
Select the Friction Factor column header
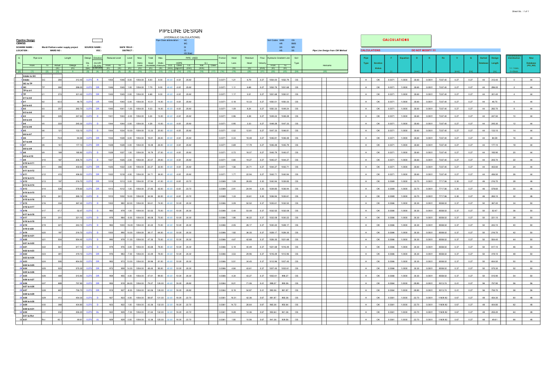coord(222,61)
